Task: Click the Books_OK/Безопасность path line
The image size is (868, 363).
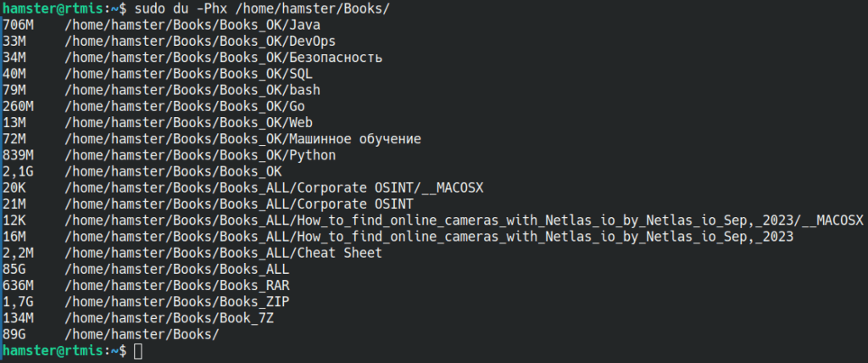Action: (x=223, y=58)
